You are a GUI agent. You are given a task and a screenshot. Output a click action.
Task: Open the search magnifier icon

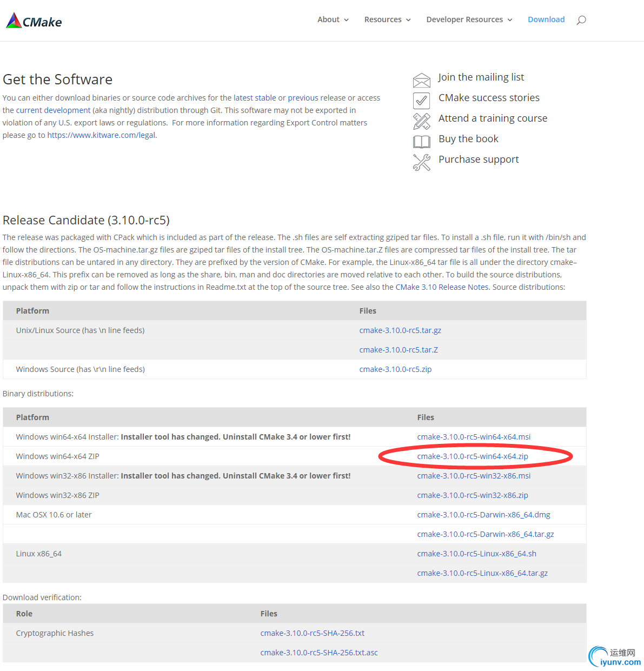tap(581, 20)
